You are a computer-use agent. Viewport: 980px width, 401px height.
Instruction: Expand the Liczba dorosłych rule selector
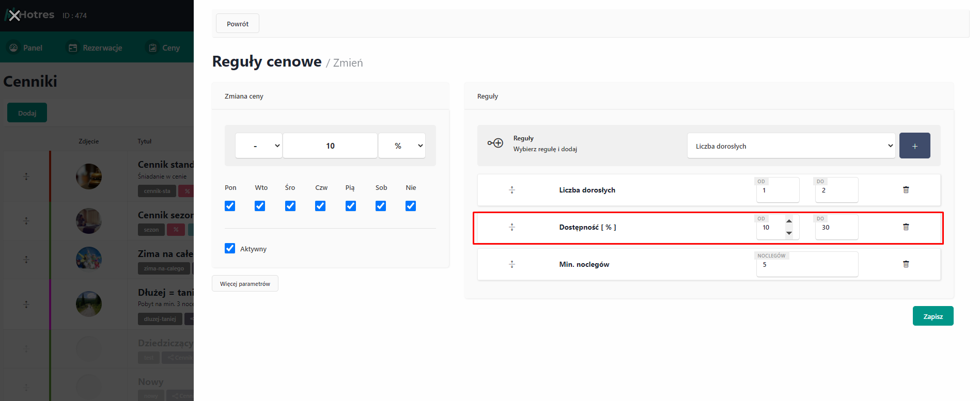[x=791, y=146]
